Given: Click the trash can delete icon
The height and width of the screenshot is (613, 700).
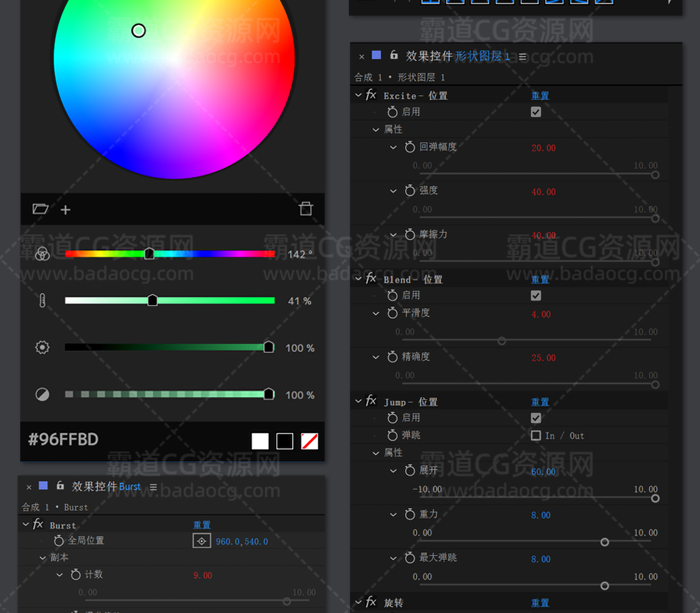Looking at the screenshot, I should 306,208.
